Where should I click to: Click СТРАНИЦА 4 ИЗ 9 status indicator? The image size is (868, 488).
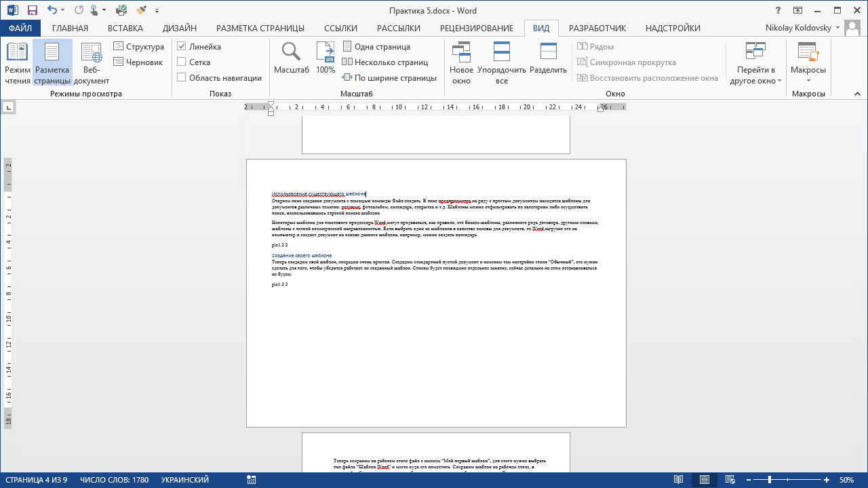[x=37, y=480]
